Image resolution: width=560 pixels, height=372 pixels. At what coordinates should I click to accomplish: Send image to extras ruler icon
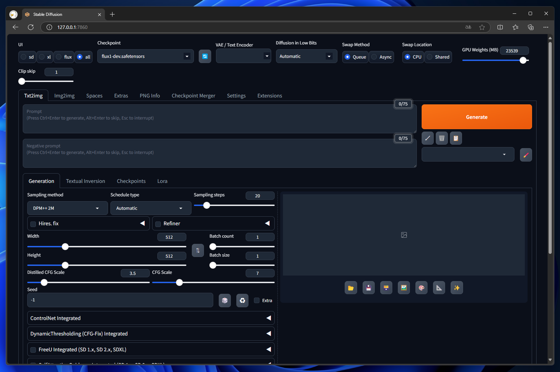(x=439, y=288)
